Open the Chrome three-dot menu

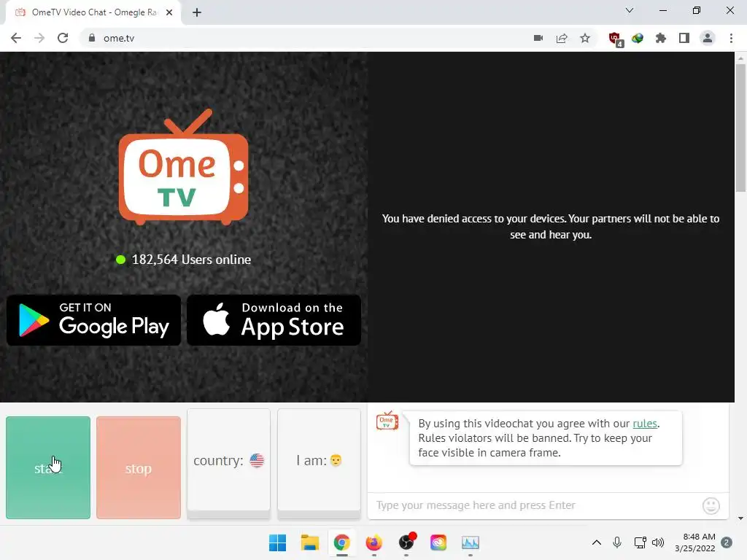coord(731,38)
